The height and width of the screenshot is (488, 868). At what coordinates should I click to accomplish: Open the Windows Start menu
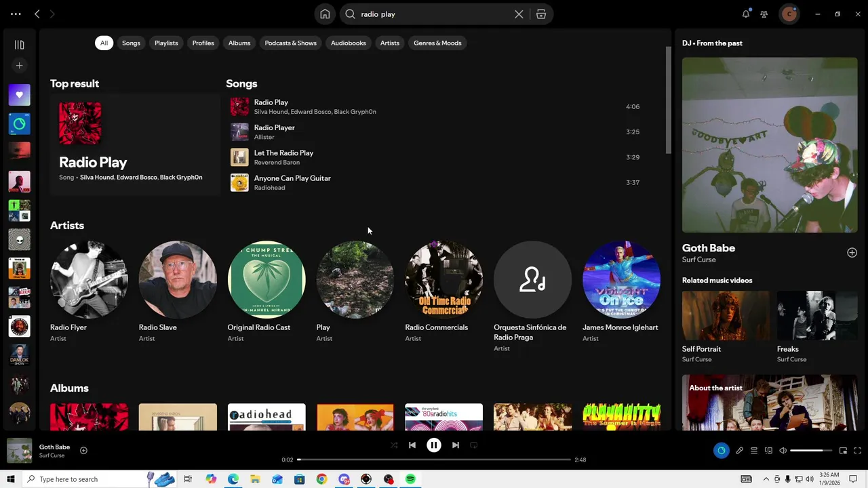pyautogui.click(x=10, y=479)
